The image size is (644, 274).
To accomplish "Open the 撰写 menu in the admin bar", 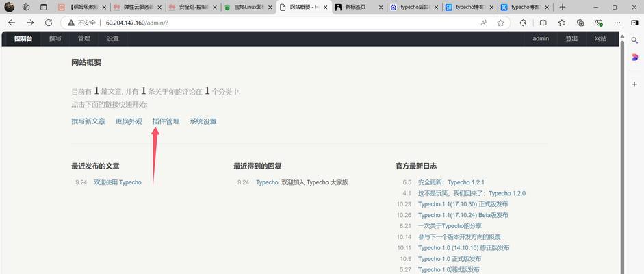I will click(x=55, y=38).
